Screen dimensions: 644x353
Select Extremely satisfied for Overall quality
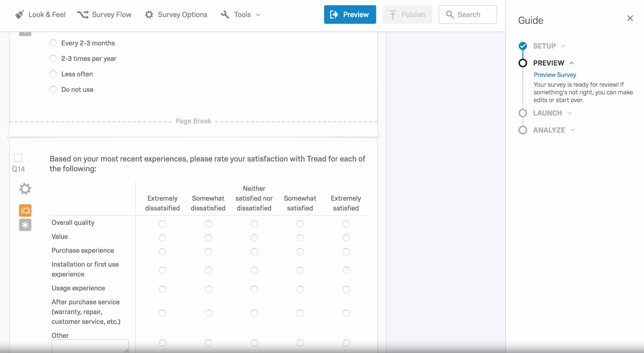click(346, 224)
